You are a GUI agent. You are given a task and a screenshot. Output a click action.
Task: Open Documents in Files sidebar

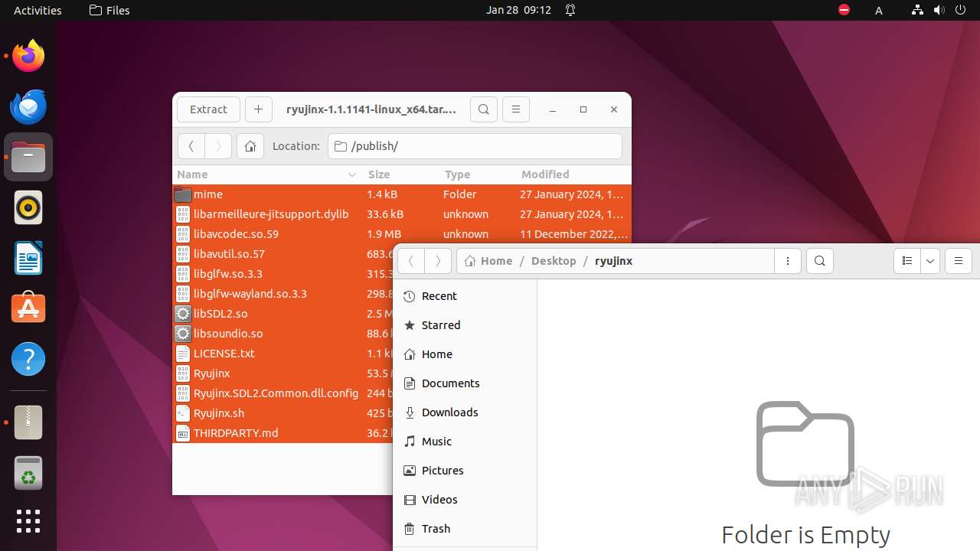(465, 383)
